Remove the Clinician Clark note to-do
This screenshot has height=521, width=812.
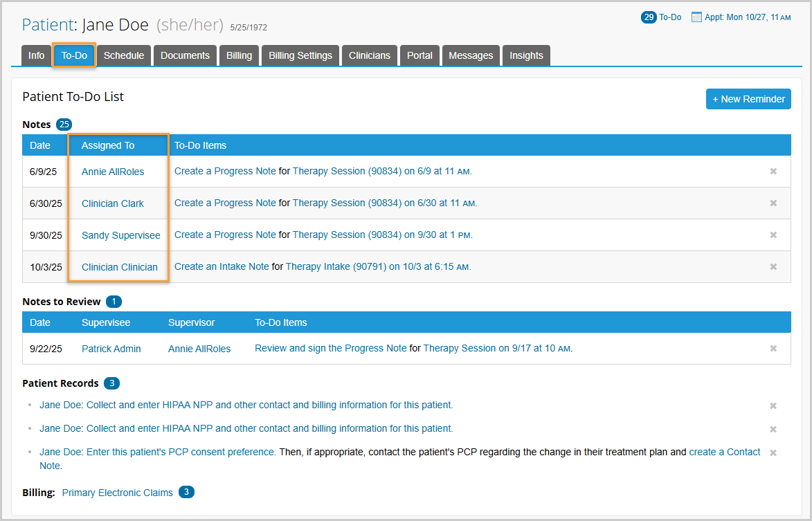[x=773, y=203]
